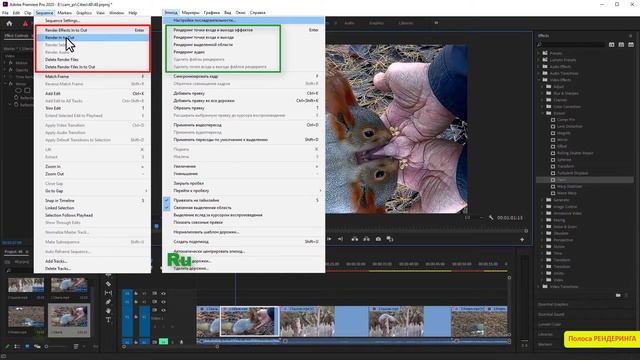Click the Extract button in Program monitor

pyautogui.click(x=367, y=239)
